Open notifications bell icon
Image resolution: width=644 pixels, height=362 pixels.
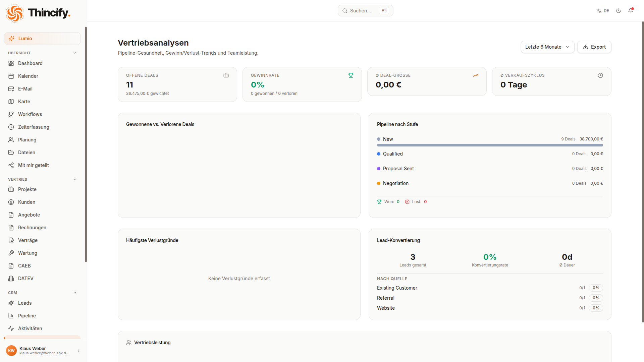click(x=631, y=11)
